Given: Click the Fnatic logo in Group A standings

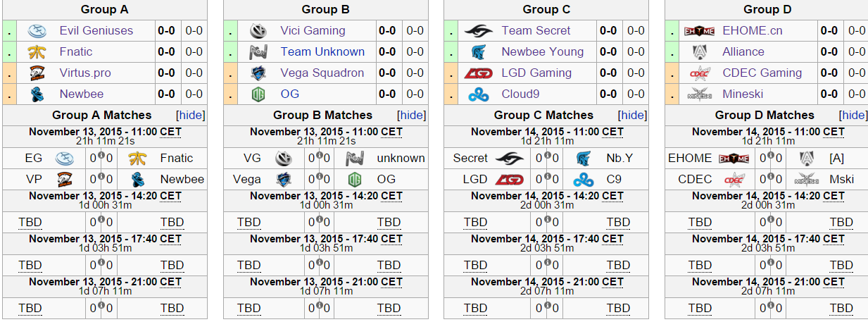Looking at the screenshot, I should 37,52.
